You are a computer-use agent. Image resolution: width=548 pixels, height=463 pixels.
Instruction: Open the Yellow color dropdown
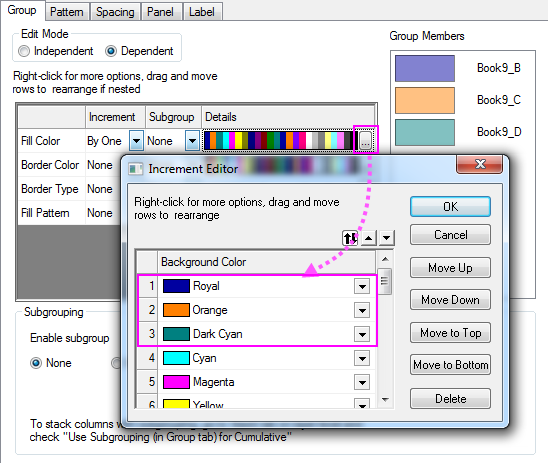[362, 404]
